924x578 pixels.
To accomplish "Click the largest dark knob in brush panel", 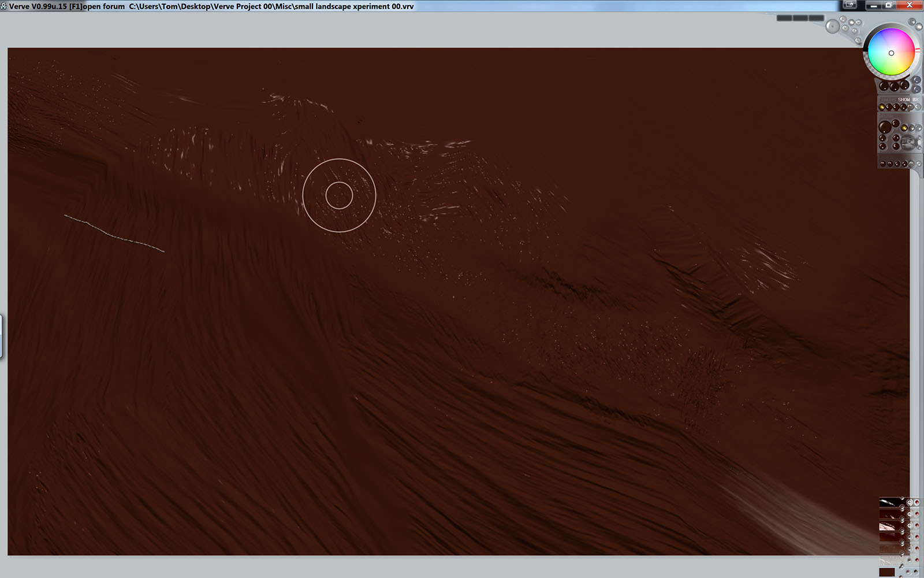I will coord(885,127).
